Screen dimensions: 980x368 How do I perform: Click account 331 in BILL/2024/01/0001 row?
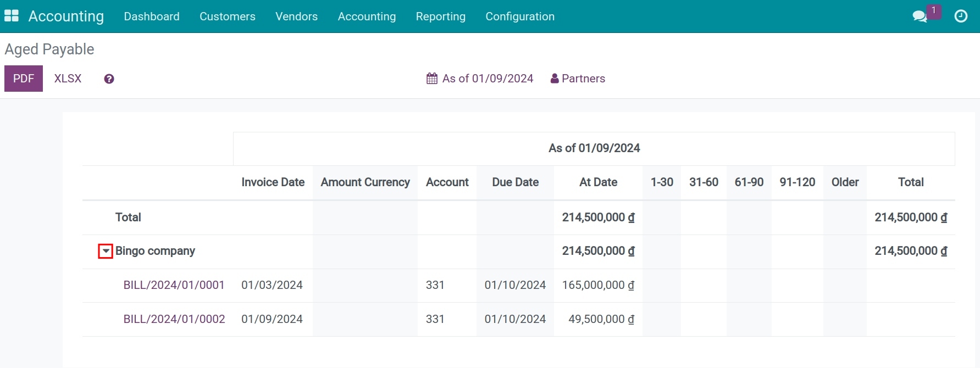435,285
